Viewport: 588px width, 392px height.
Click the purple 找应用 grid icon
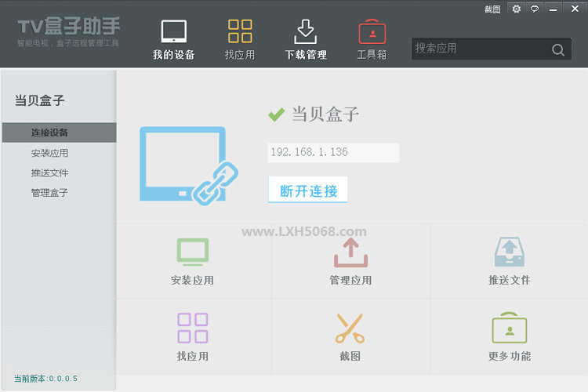click(193, 328)
